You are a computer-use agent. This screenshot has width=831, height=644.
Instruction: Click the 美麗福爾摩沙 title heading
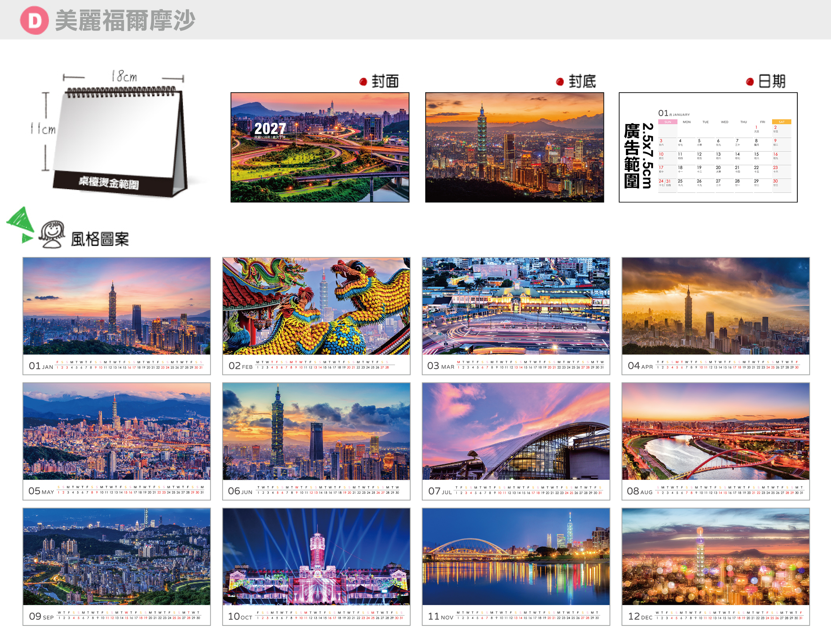click(125, 20)
